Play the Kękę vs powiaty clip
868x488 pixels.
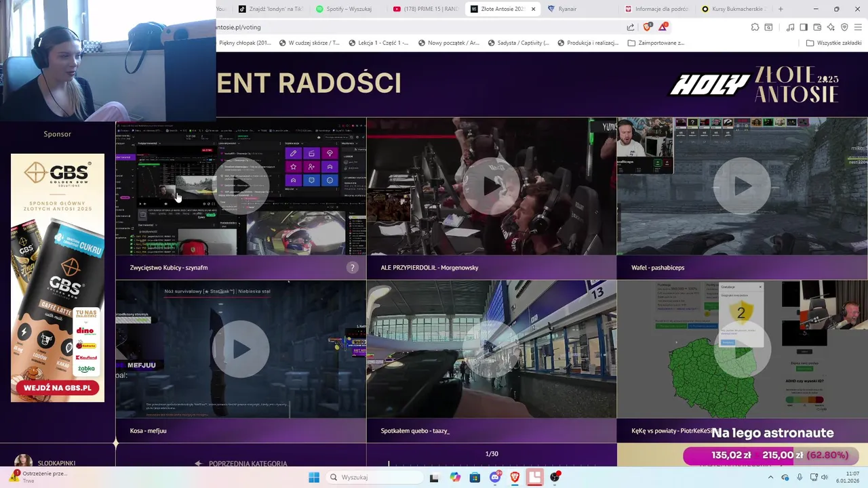(x=742, y=349)
